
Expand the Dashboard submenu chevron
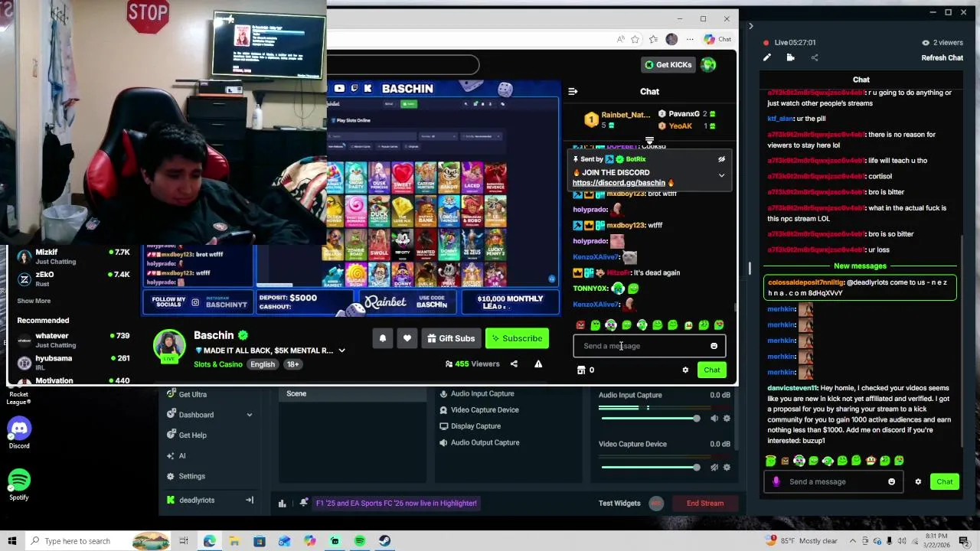click(x=249, y=415)
